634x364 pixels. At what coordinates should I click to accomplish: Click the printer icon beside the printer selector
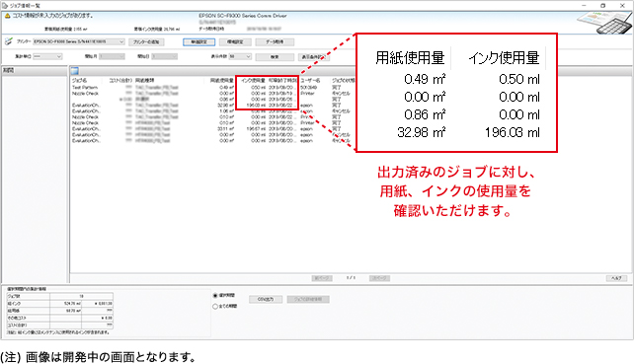click(9, 41)
